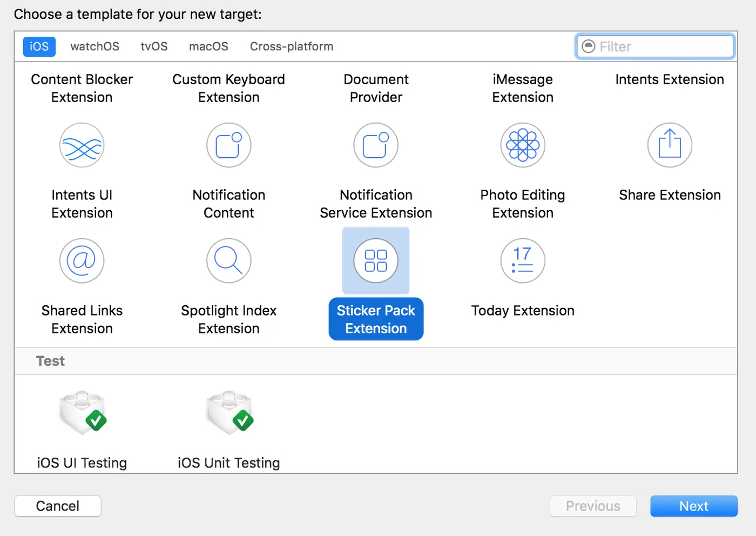Select the Custom Keyboard Extension label
The height and width of the screenshot is (536, 756).
229,88
